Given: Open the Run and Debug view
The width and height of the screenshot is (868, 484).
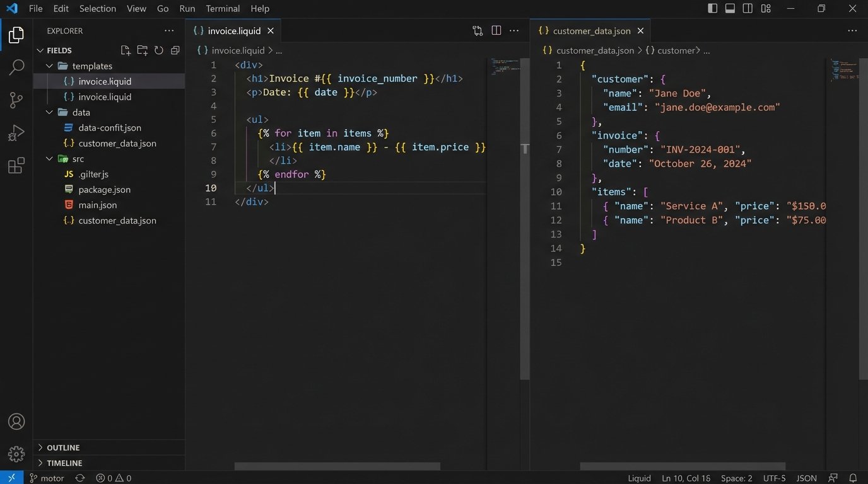Looking at the screenshot, I should tap(16, 132).
